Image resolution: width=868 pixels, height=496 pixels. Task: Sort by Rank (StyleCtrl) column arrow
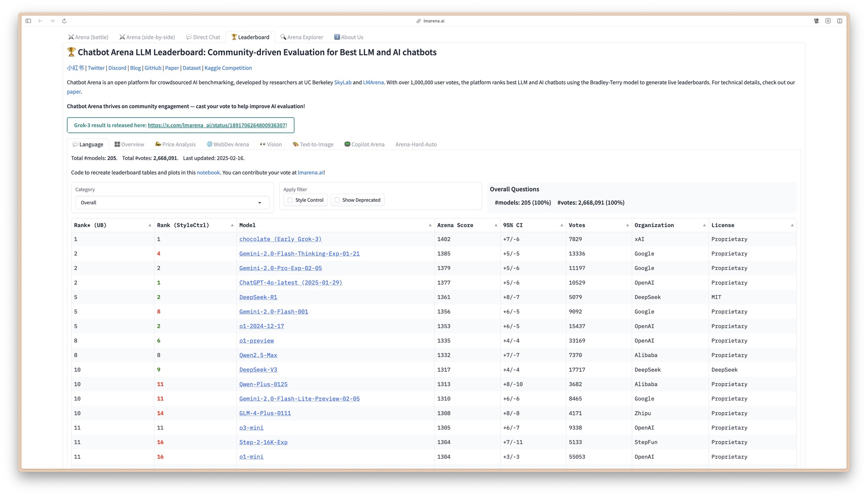[232, 225]
